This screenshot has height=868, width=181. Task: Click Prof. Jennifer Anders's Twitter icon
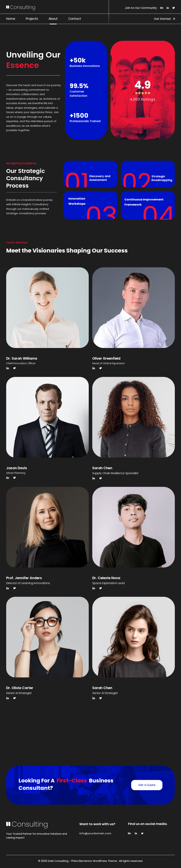(x=14, y=588)
